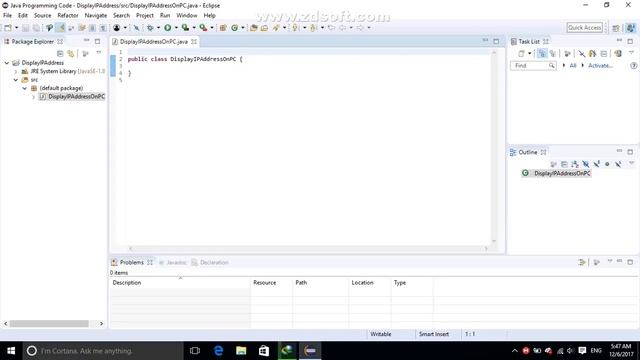Start Debug with the bug icon
640x360 pixels.
[150, 28]
